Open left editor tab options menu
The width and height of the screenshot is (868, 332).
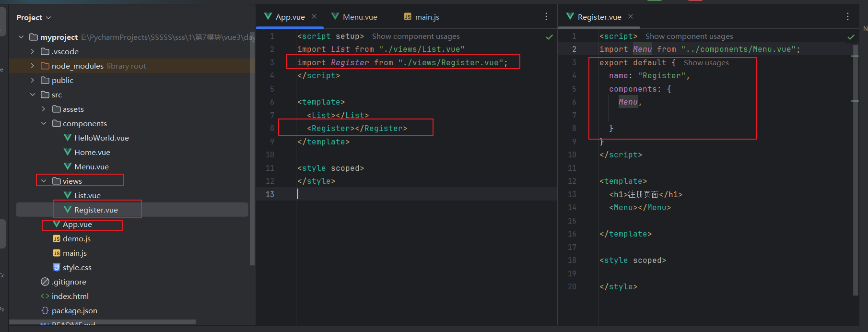(546, 17)
